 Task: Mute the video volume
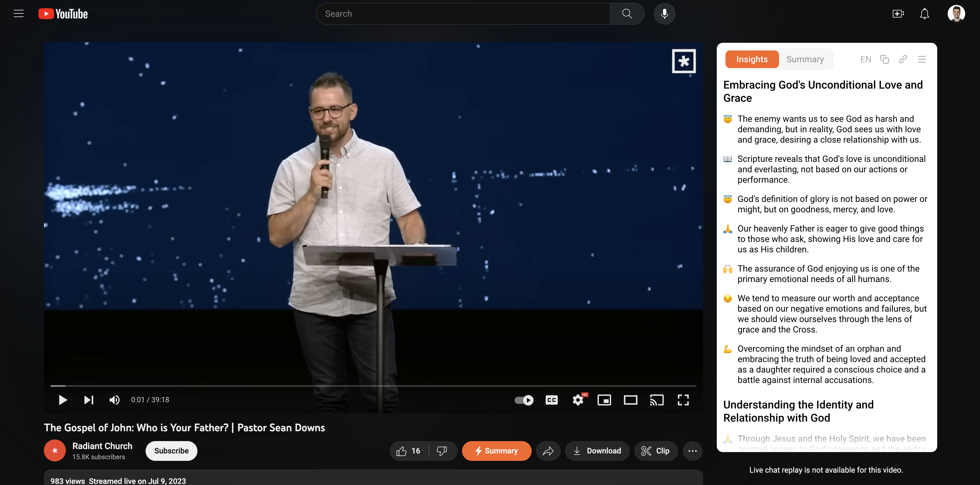click(115, 400)
